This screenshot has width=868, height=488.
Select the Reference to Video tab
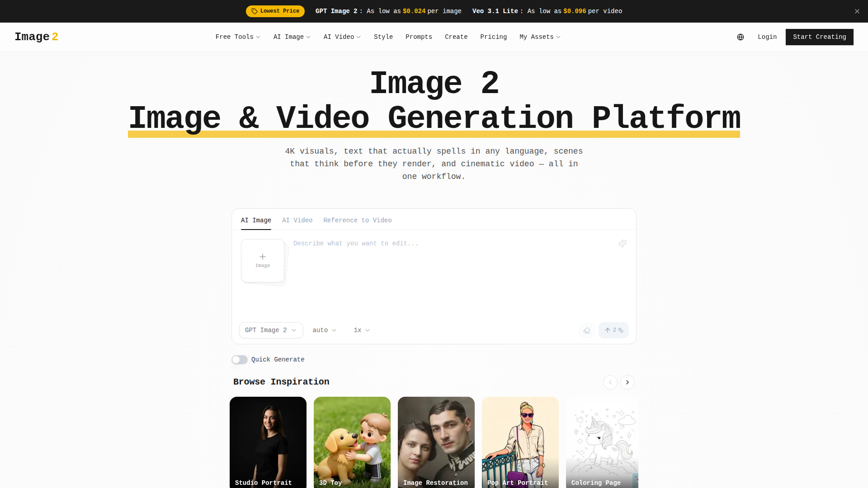[357, 221]
